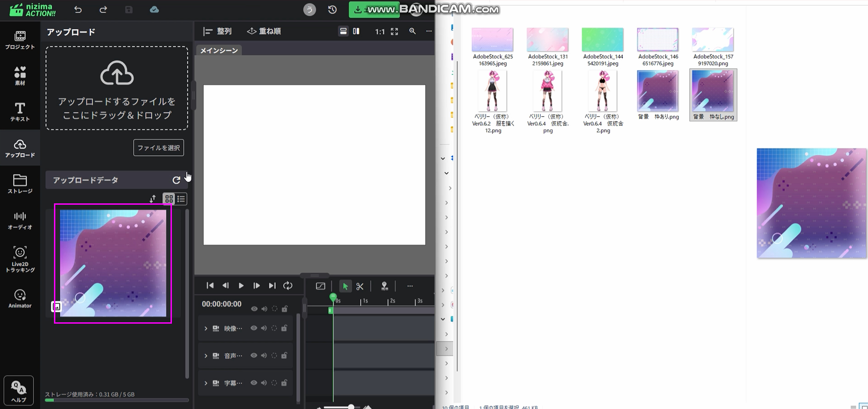Viewport: 868px width, 409px height.
Task: Open the オーディオ audio panel
Action: click(20, 221)
